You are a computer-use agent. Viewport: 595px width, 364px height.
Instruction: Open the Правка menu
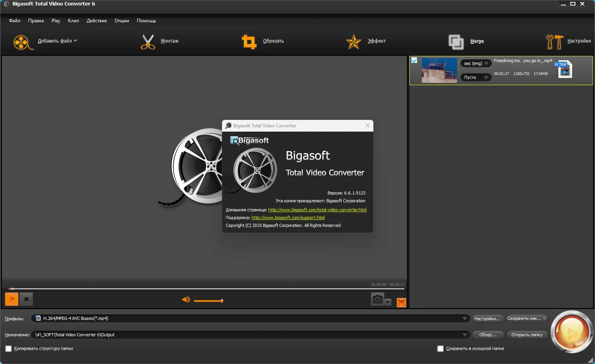(36, 21)
